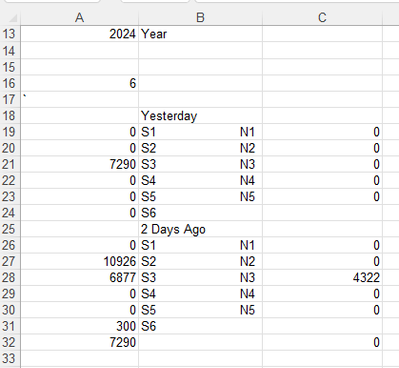Click the 'Year' label cell
This screenshot has width=399, height=368.
pyautogui.click(x=200, y=34)
